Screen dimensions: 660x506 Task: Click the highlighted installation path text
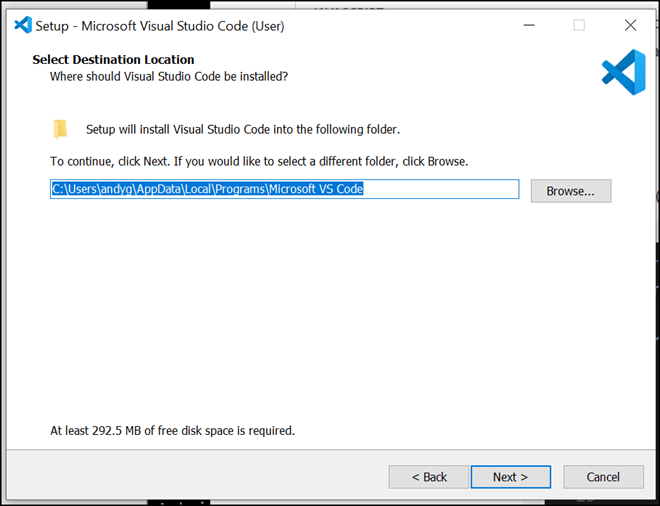click(207, 189)
